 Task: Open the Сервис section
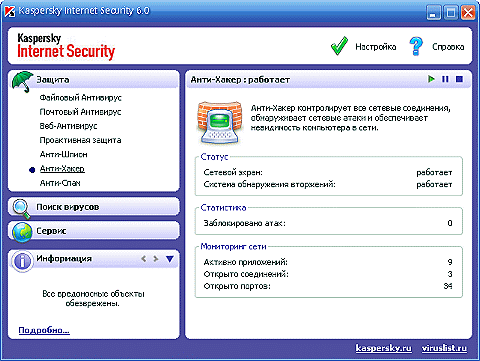click(94, 231)
